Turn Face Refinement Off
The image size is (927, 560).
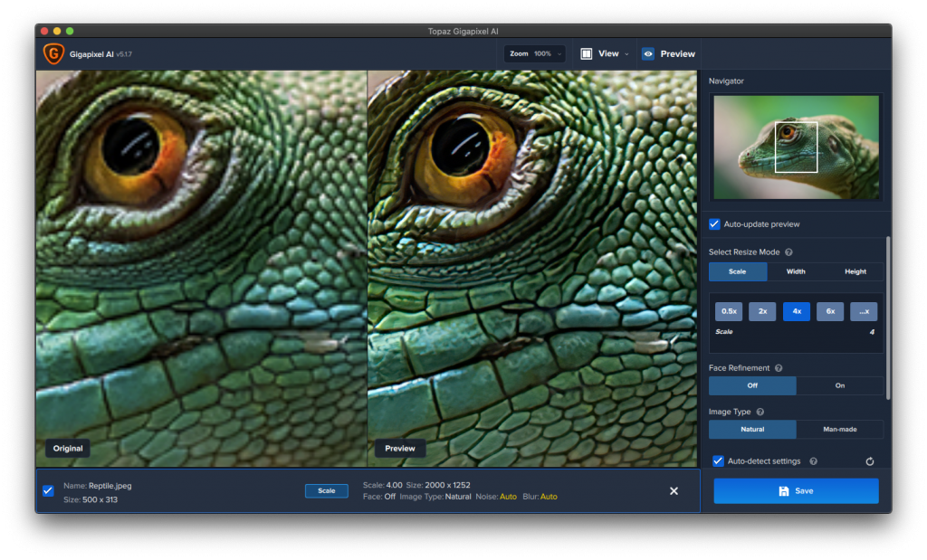[x=752, y=385]
